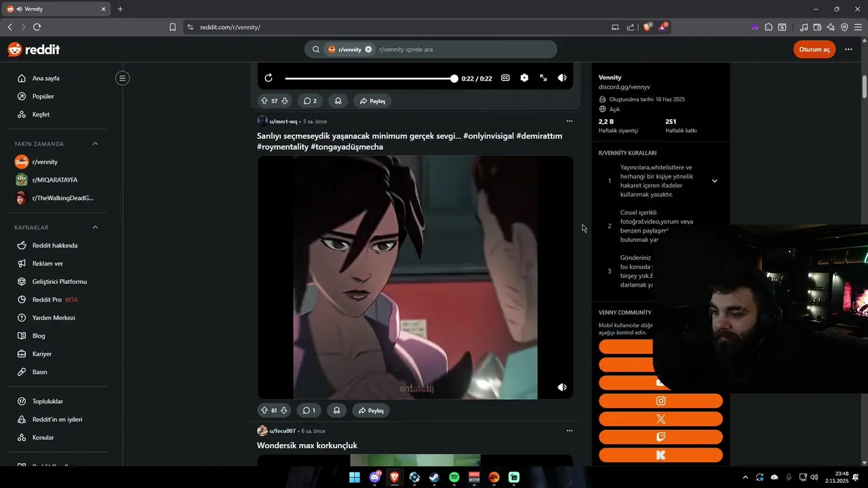Image resolution: width=868 pixels, height=488 pixels.
Task: Collapse the left navigation sidebar
Action: coord(122,78)
